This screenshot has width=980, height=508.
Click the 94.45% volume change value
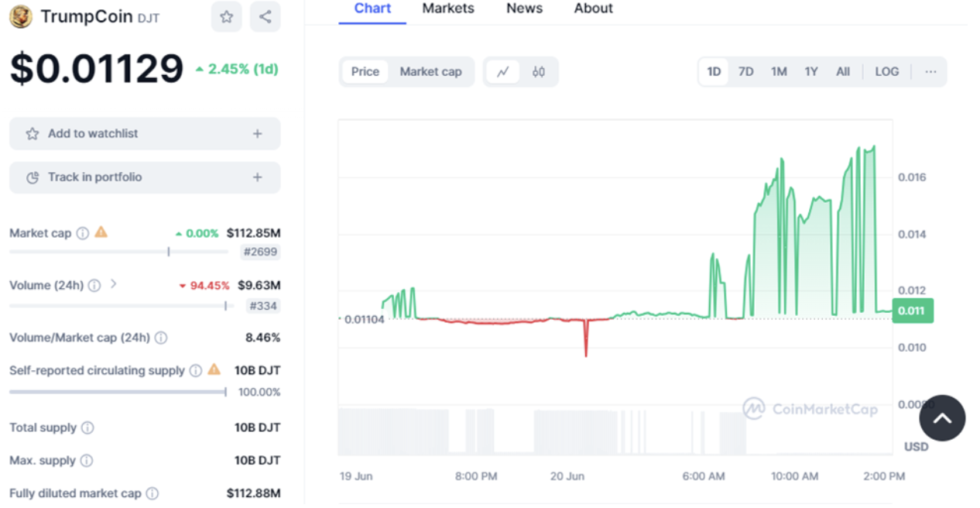pos(204,286)
